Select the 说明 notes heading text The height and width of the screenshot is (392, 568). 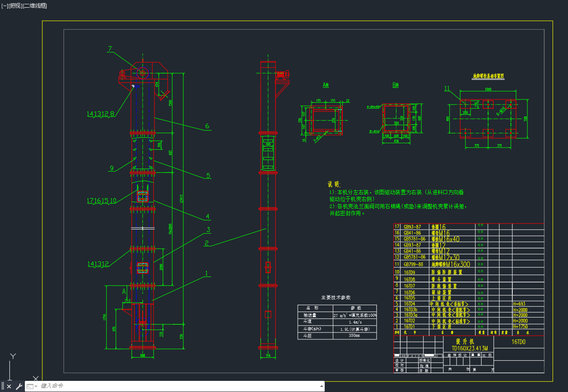[334, 184]
